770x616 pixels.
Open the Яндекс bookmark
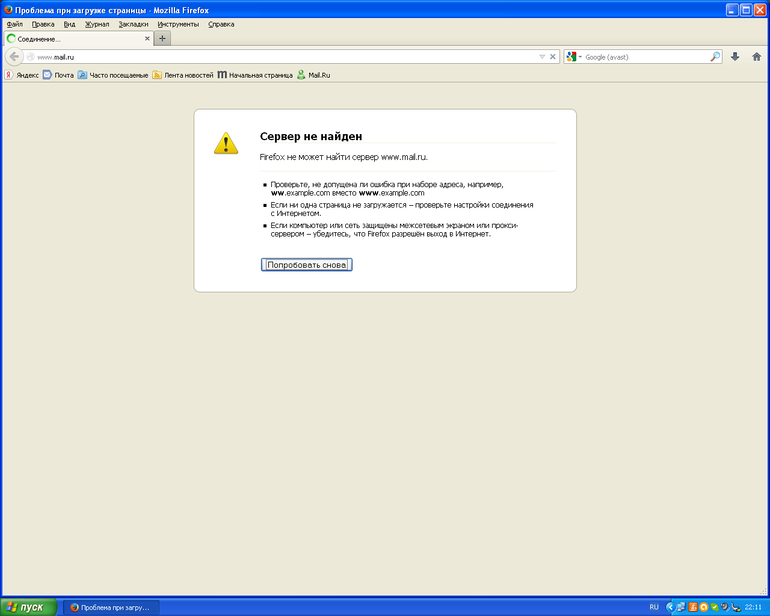tap(22, 75)
